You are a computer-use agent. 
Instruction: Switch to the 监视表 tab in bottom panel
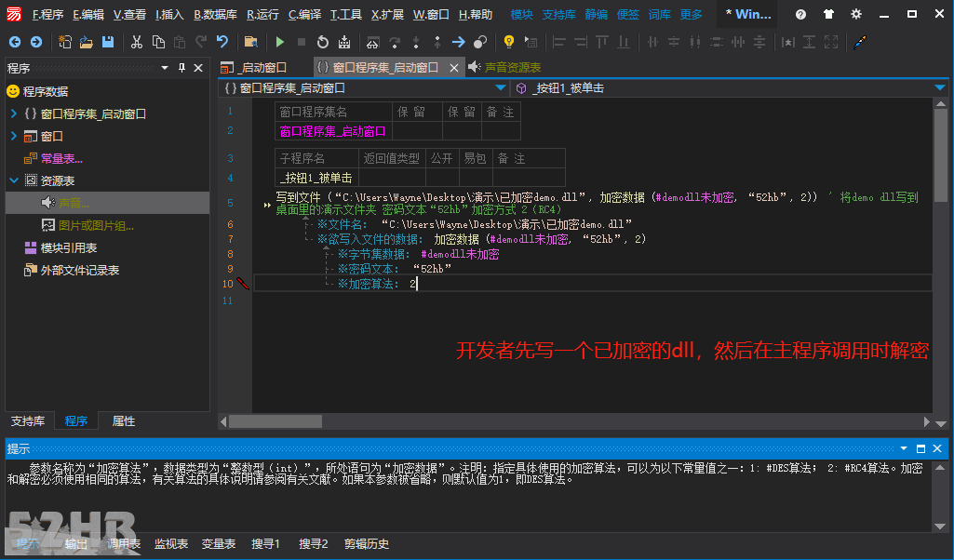pyautogui.click(x=171, y=543)
